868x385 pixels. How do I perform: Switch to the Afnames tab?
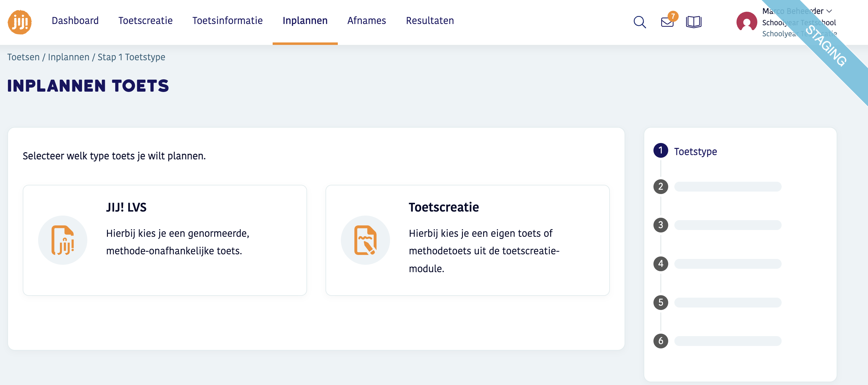pyautogui.click(x=367, y=21)
